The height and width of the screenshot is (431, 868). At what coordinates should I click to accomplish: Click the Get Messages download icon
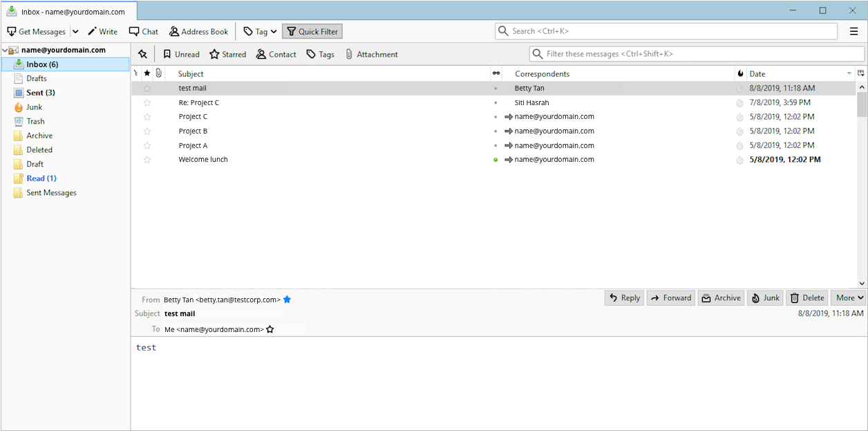[x=12, y=32]
